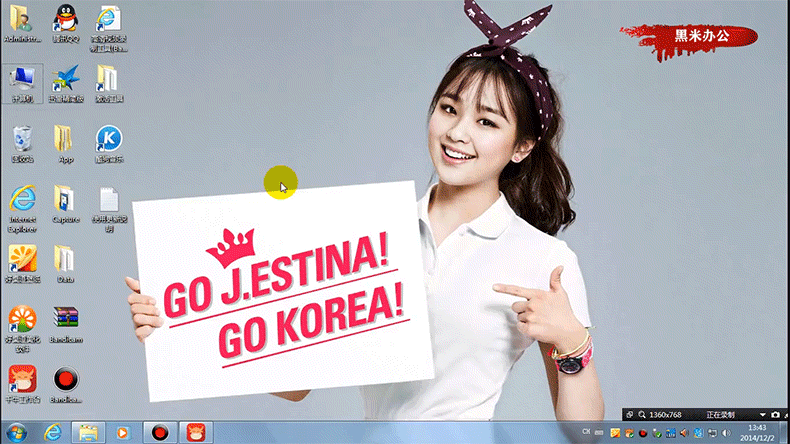Open the IE document shortcut beside QQ
This screenshot has height=444, width=790.
click(x=109, y=28)
